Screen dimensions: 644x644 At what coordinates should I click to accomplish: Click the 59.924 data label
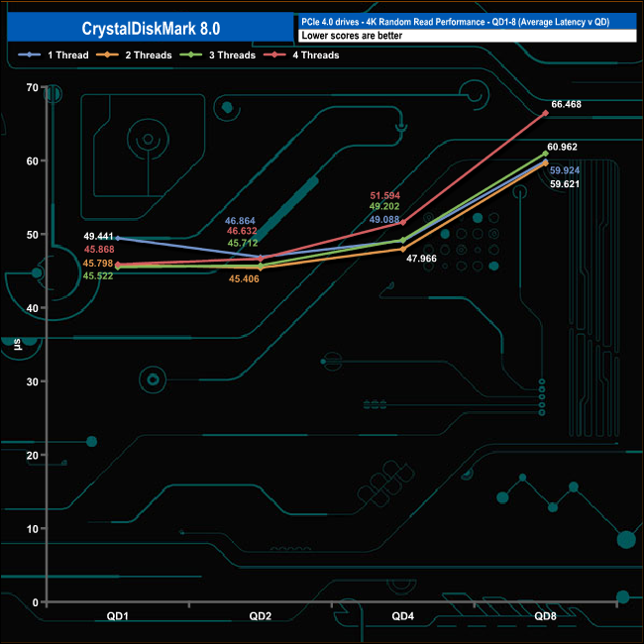[565, 170]
